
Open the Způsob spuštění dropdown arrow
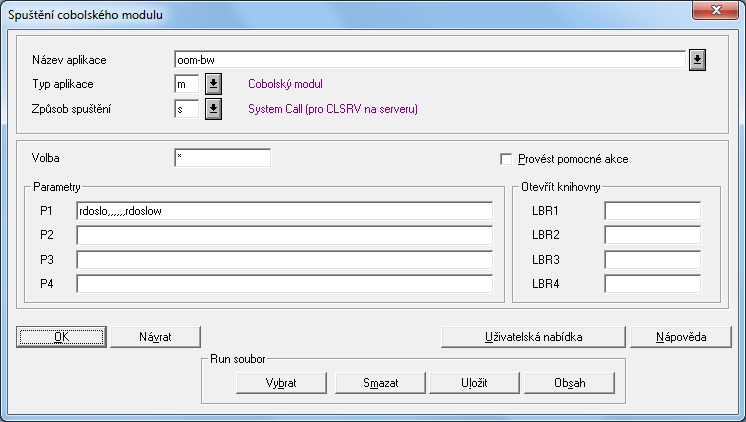pos(213,109)
